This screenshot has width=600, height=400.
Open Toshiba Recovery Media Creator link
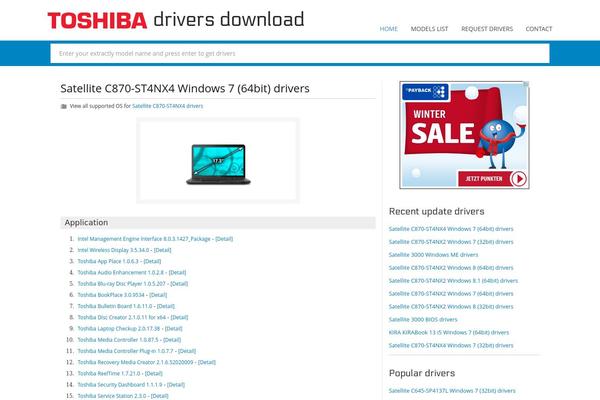click(135, 362)
